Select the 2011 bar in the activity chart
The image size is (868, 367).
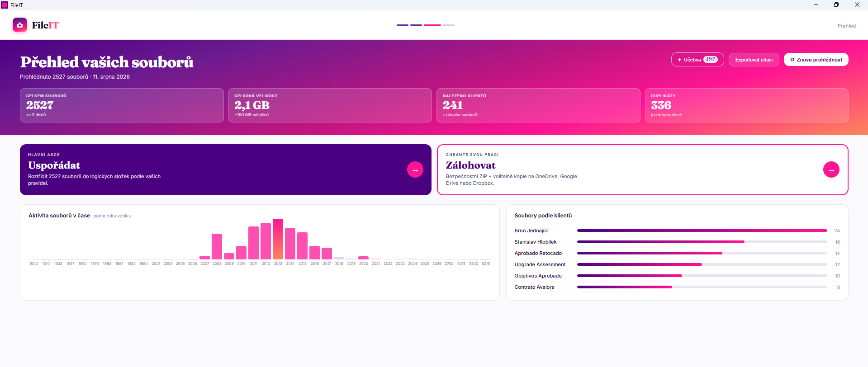[x=253, y=243]
